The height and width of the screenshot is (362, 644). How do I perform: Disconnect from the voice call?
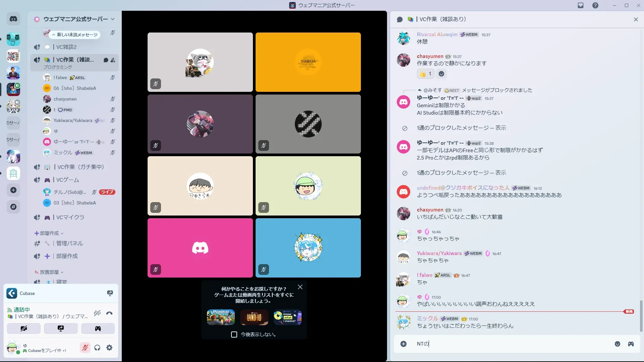(109, 313)
